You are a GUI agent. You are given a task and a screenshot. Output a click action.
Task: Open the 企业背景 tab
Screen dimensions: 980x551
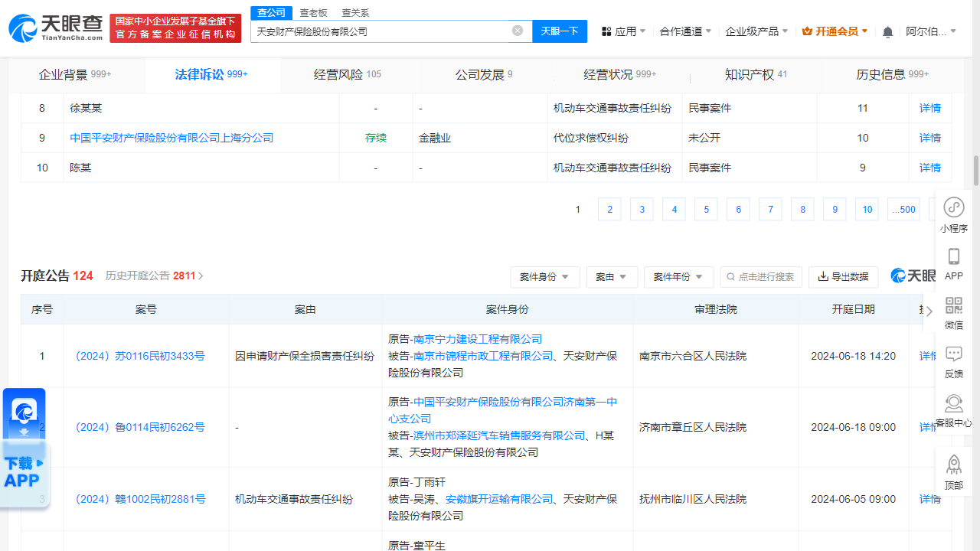tap(75, 75)
